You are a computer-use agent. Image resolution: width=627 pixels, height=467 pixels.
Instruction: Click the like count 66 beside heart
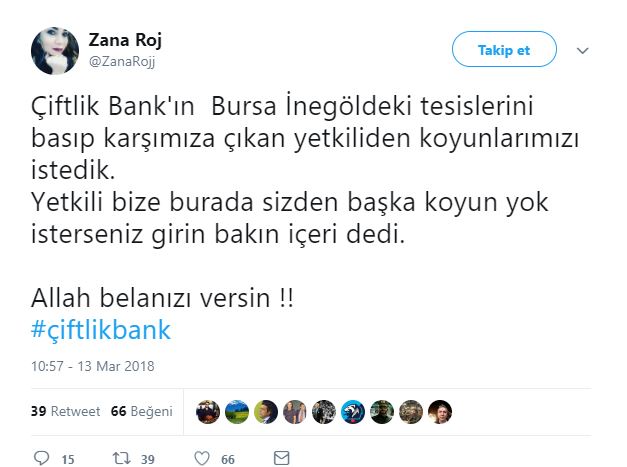point(228,459)
